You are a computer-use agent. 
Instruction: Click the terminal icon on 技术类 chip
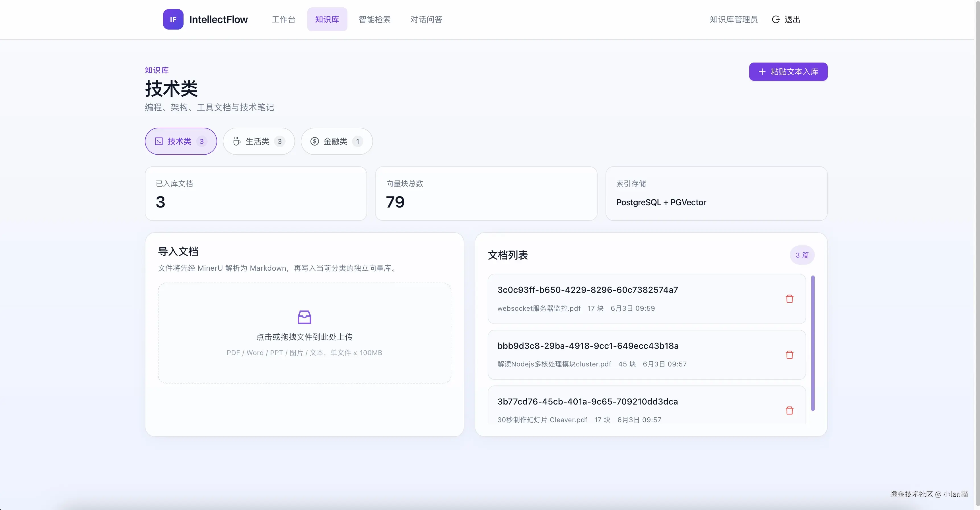[159, 141]
